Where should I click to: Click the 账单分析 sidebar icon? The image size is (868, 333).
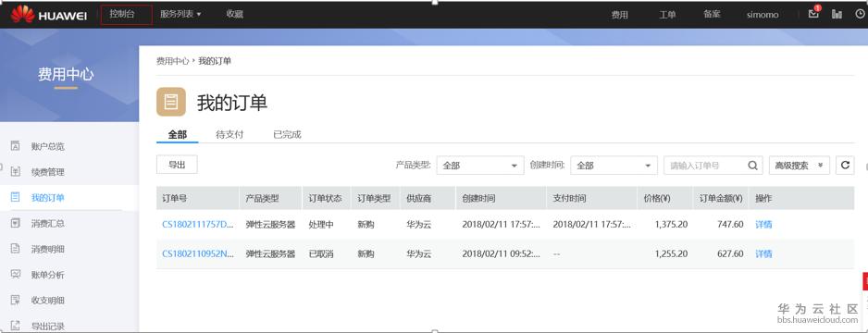click(x=16, y=275)
